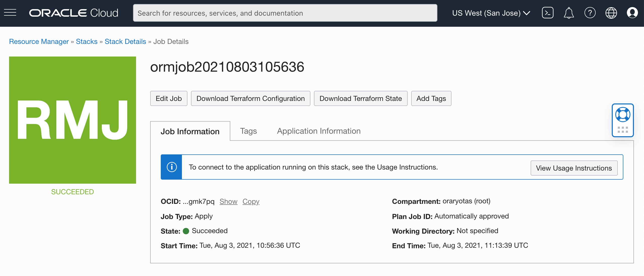
Task: Click View Usage Instructions button
Action: pyautogui.click(x=574, y=168)
